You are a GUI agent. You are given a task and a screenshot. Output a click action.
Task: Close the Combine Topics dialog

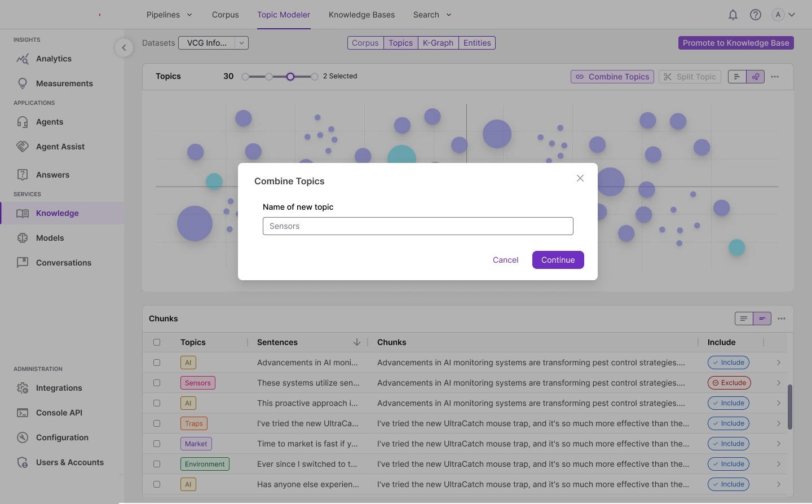580,179
